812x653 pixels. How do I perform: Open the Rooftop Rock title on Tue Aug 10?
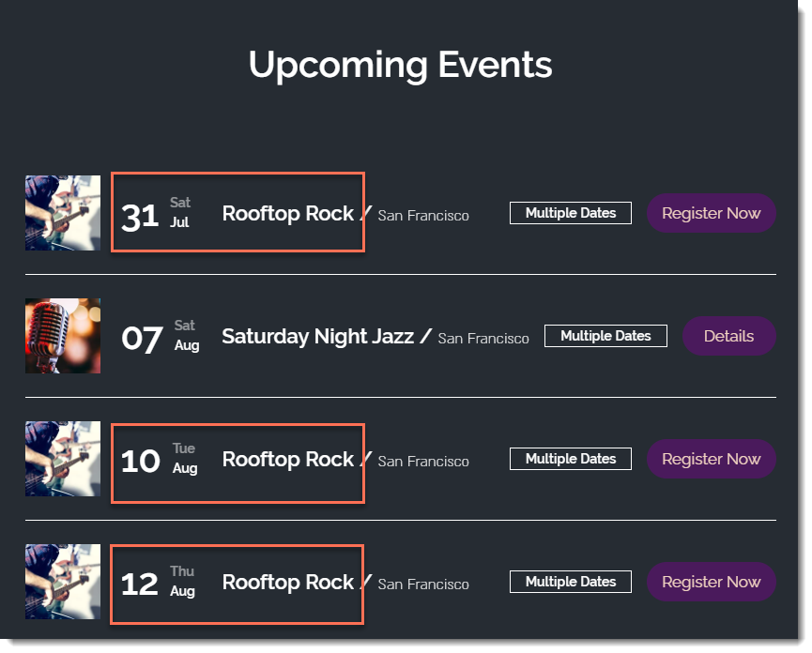[x=287, y=459]
